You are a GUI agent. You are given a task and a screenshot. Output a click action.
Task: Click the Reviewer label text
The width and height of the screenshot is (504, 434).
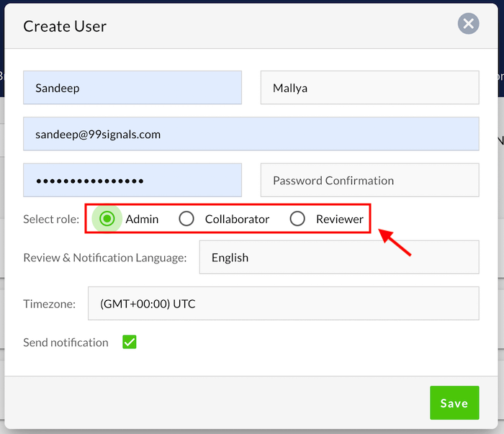coord(340,219)
